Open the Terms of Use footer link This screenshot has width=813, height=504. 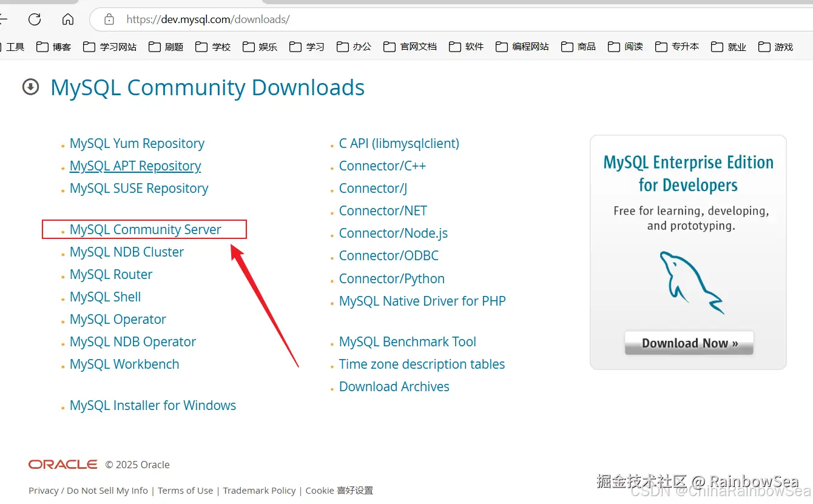point(186,491)
